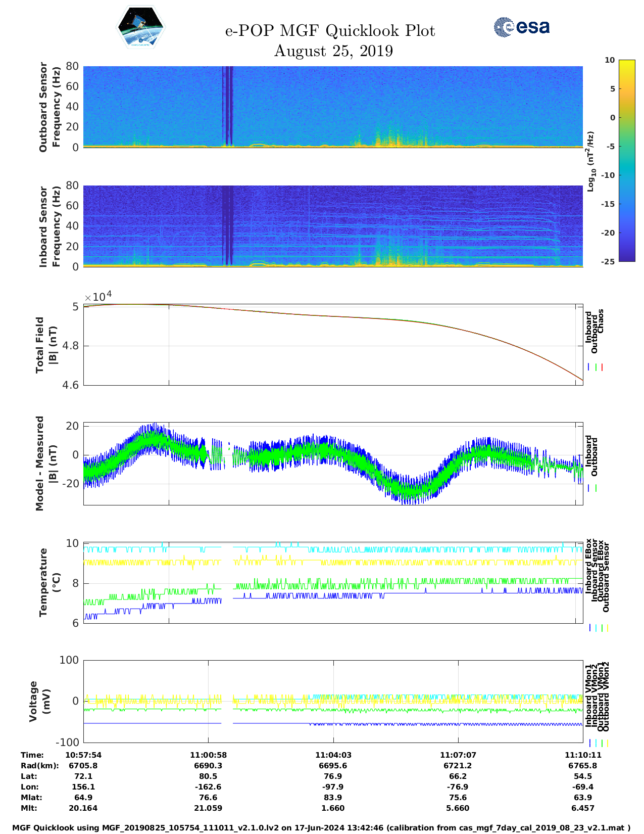The image size is (644, 834).
Task: Click the '×10⁴' exponent above Total Field
Action: click(98, 297)
